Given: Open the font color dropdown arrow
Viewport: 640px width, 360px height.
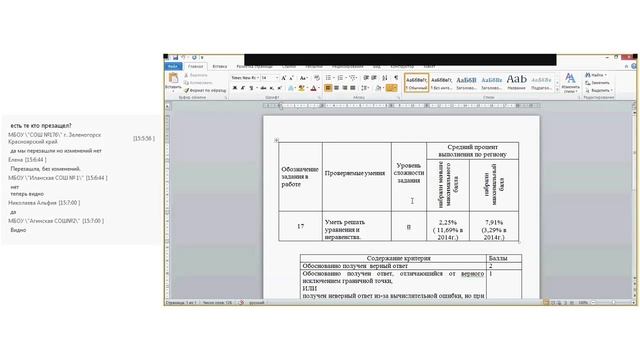Looking at the screenshot, I should (x=318, y=88).
